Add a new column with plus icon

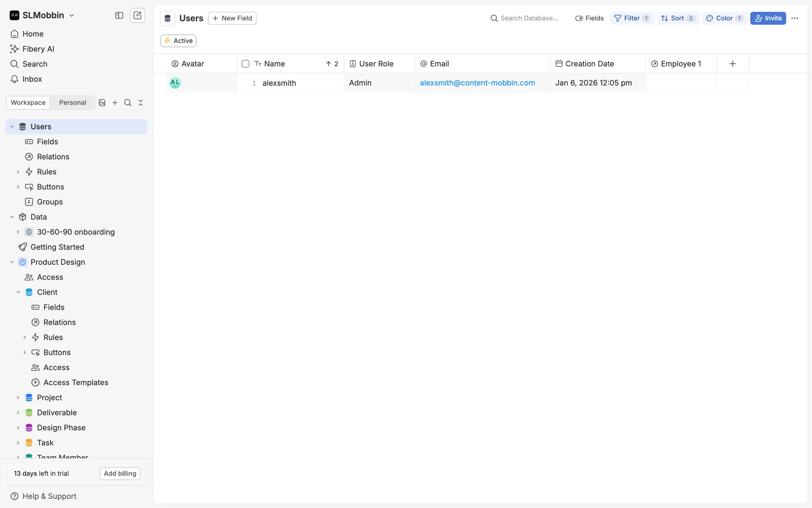(732, 64)
